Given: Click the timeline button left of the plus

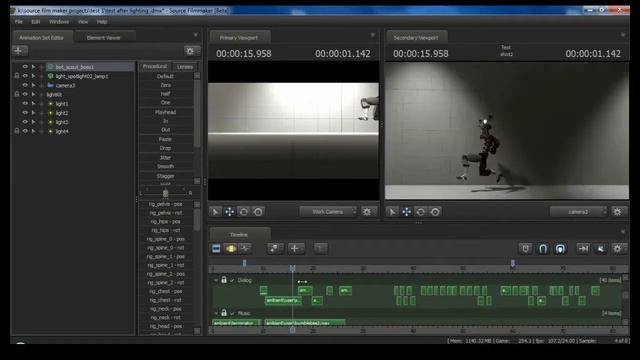Looking at the screenshot, I should click(x=275, y=249).
